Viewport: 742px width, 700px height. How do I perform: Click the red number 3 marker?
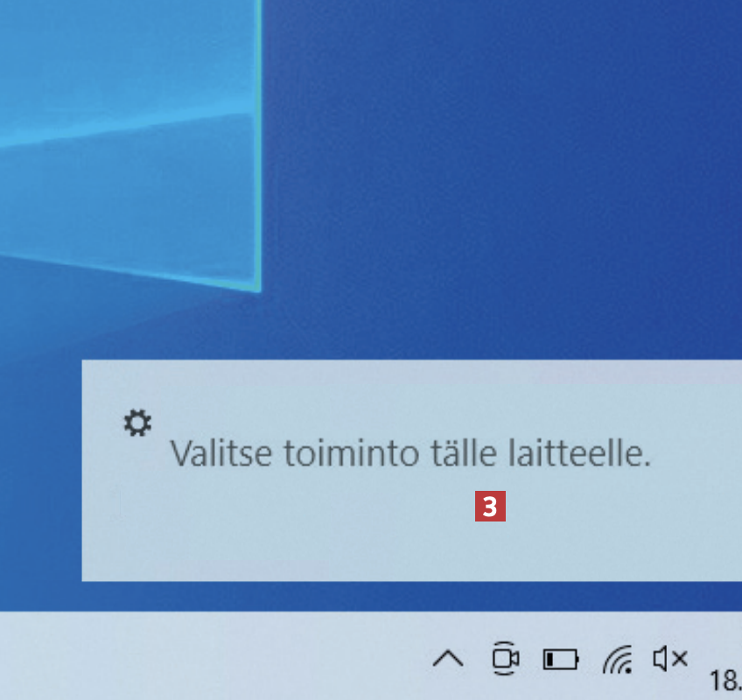tap(490, 507)
